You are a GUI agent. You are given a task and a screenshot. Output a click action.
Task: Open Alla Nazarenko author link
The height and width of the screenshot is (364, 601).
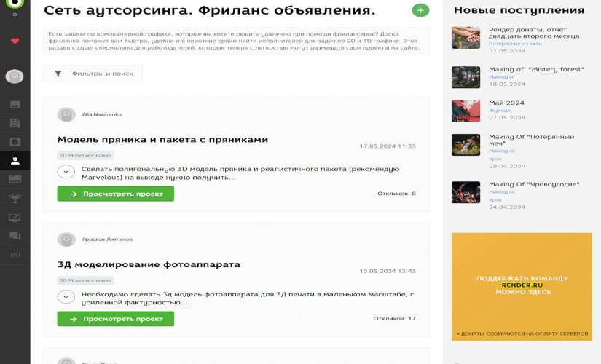coord(101,114)
